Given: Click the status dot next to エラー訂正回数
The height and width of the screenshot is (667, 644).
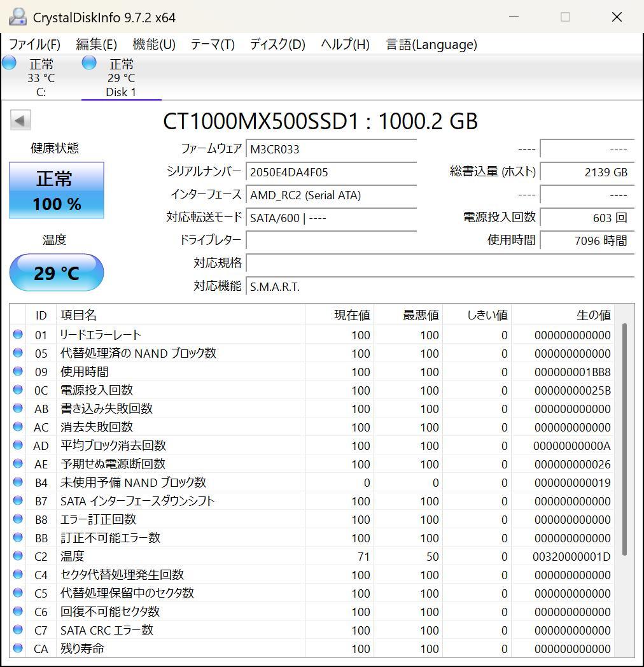Looking at the screenshot, I should tap(17, 519).
